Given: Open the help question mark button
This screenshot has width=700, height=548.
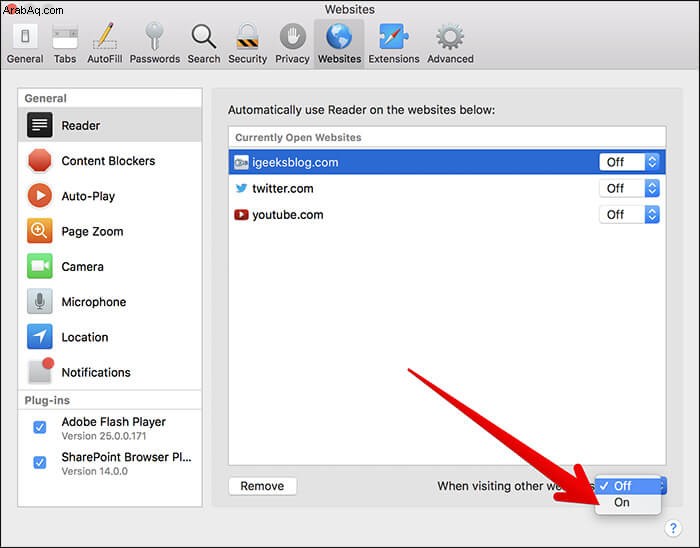Looking at the screenshot, I should (x=673, y=528).
